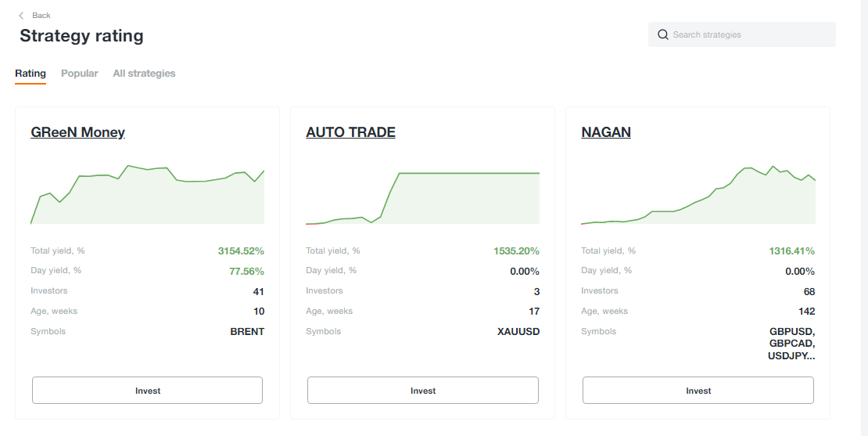The width and height of the screenshot is (868, 436).
Task: Switch to the Popular tab
Action: click(x=80, y=73)
